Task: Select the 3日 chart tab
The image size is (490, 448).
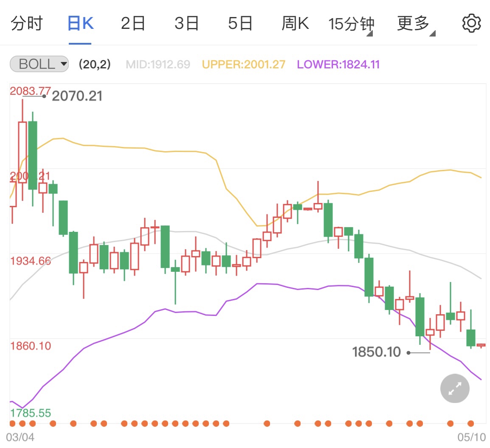Action: [x=186, y=23]
